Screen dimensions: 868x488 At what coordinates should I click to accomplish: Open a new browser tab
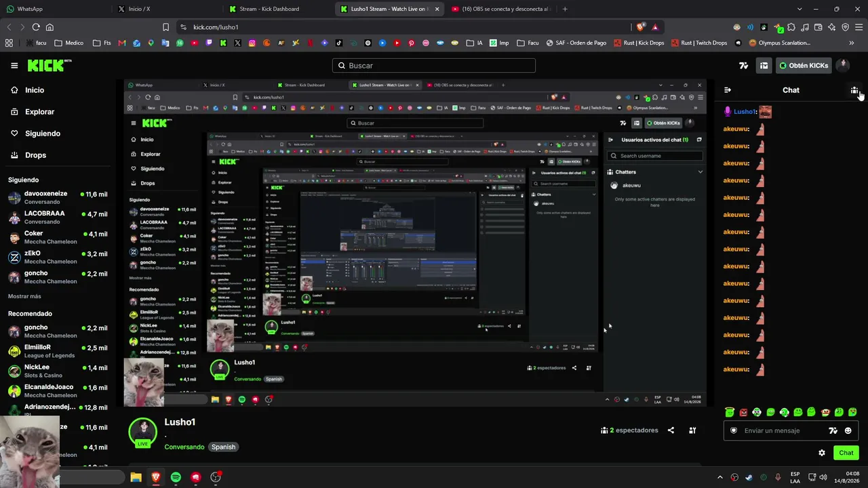[565, 9]
